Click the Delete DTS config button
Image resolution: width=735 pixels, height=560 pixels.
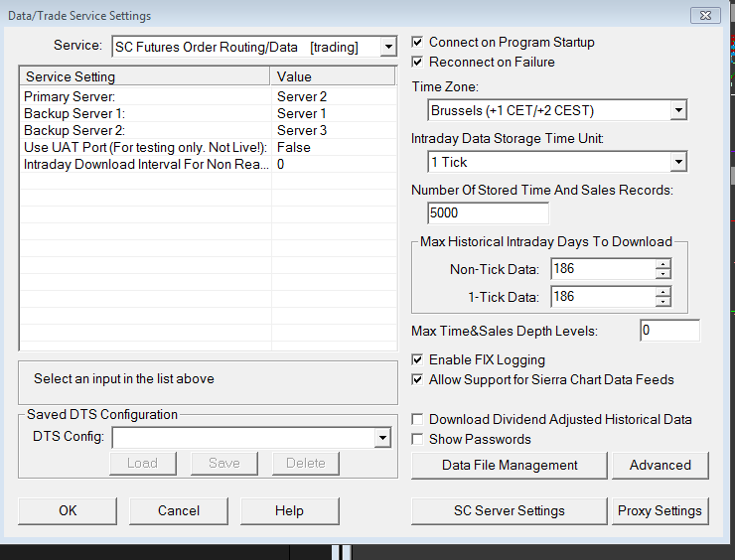(x=306, y=464)
